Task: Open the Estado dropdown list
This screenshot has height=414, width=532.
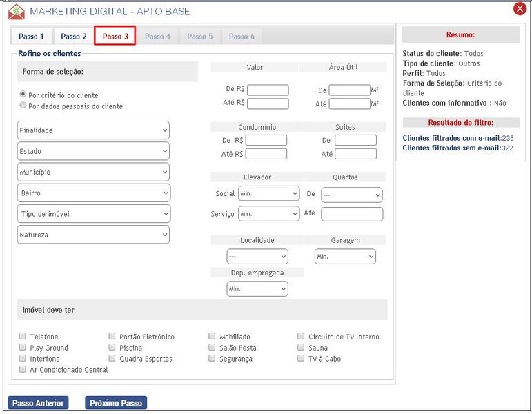Action: coord(93,151)
